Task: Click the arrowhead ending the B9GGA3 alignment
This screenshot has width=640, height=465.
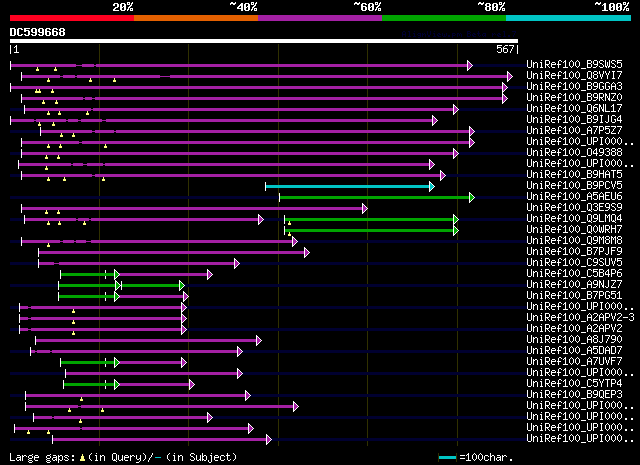Action: click(x=505, y=87)
